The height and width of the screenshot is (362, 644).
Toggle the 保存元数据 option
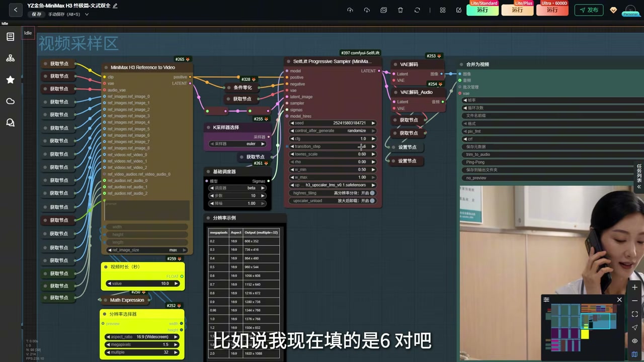click(x=551, y=147)
